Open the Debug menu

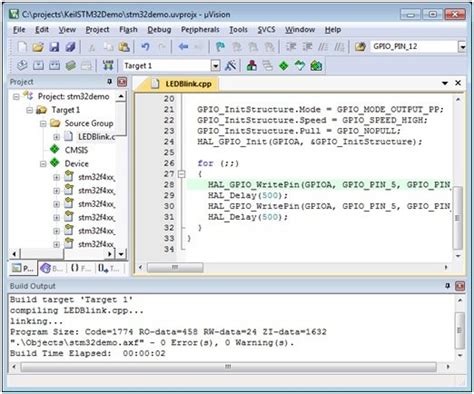click(159, 30)
